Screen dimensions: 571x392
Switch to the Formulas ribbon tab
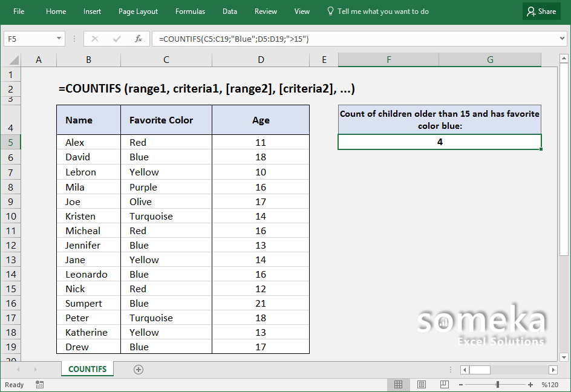tap(190, 11)
